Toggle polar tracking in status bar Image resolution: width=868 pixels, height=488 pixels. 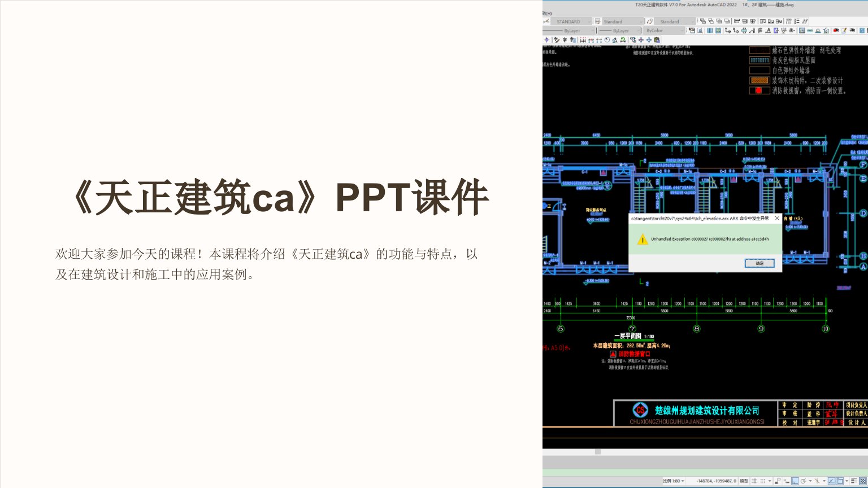coord(803,481)
